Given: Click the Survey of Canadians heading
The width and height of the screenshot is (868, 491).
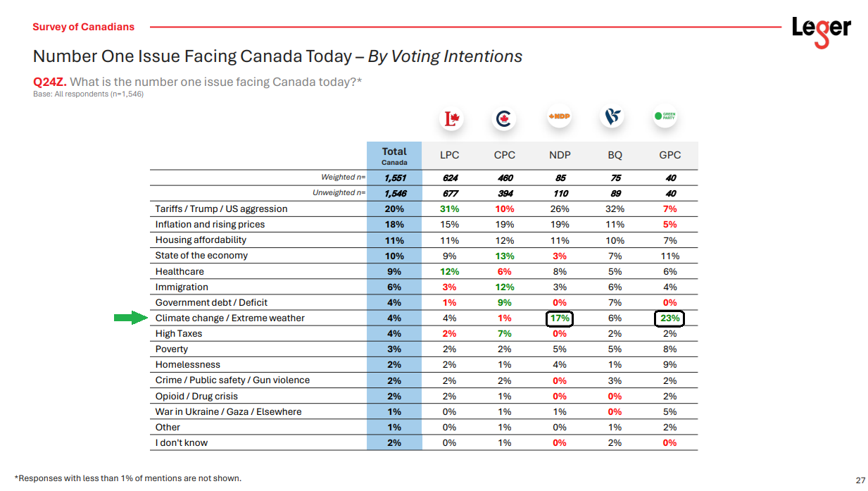Looking at the screenshot, I should 83,27.
